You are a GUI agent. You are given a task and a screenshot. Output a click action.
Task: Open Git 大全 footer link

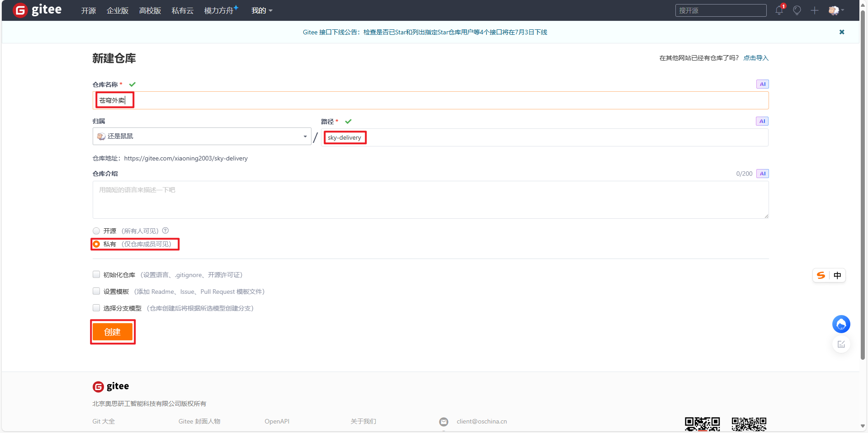(104, 421)
